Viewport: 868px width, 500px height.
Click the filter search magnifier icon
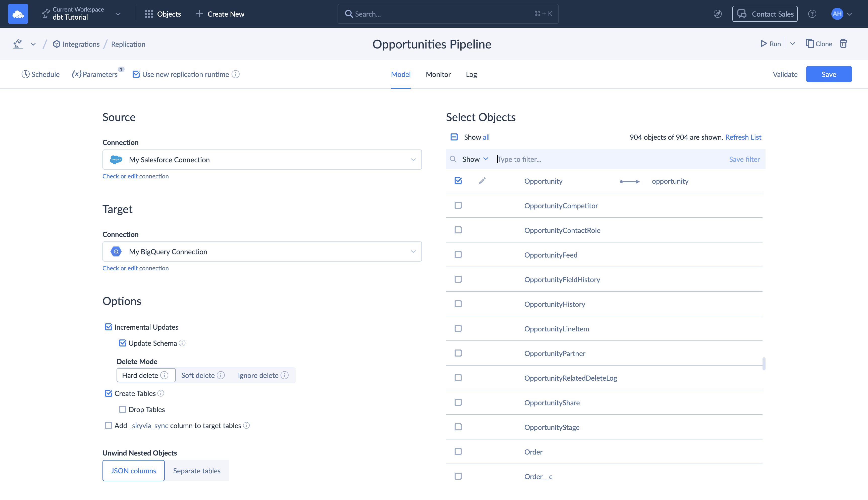(453, 159)
